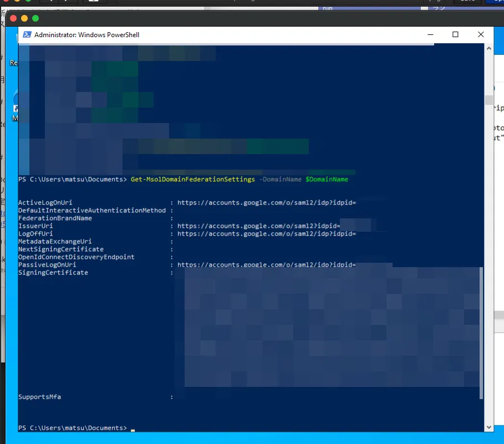504x444 pixels.
Task: Click the IssuerUri Google SAML URL
Action: coord(258,226)
